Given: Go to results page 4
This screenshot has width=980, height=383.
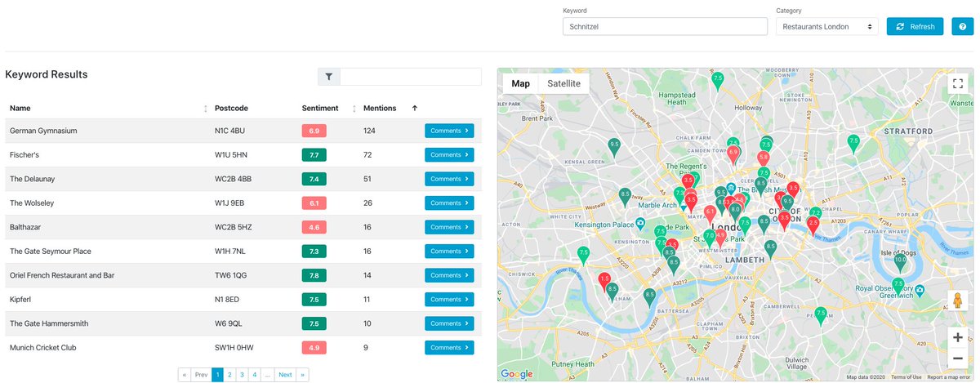Looking at the screenshot, I should click(x=255, y=375).
